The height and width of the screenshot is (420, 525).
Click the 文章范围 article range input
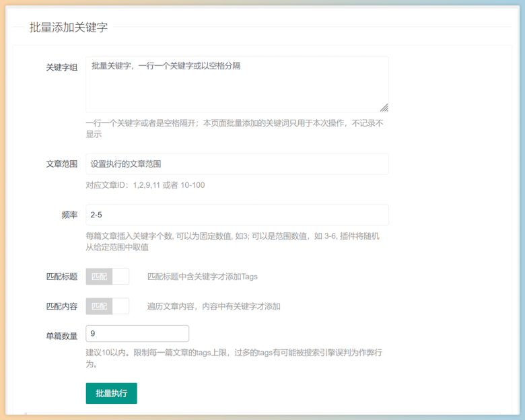237,164
